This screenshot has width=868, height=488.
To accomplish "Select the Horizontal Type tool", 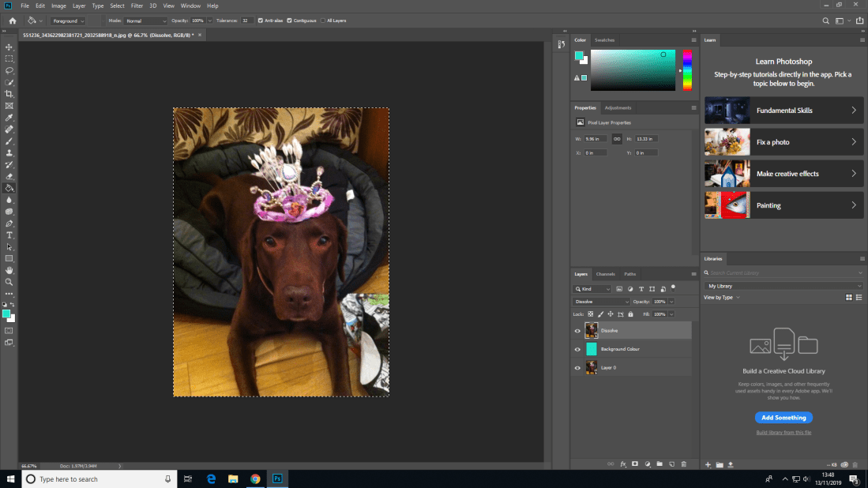I will [x=9, y=235].
